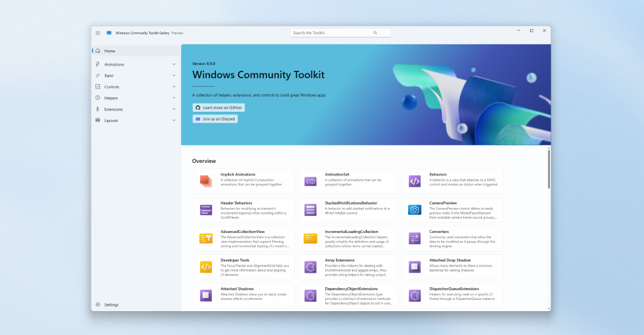Select the Controls navigation item
Viewport: 644px width, 335px height.
pyautogui.click(x=136, y=87)
